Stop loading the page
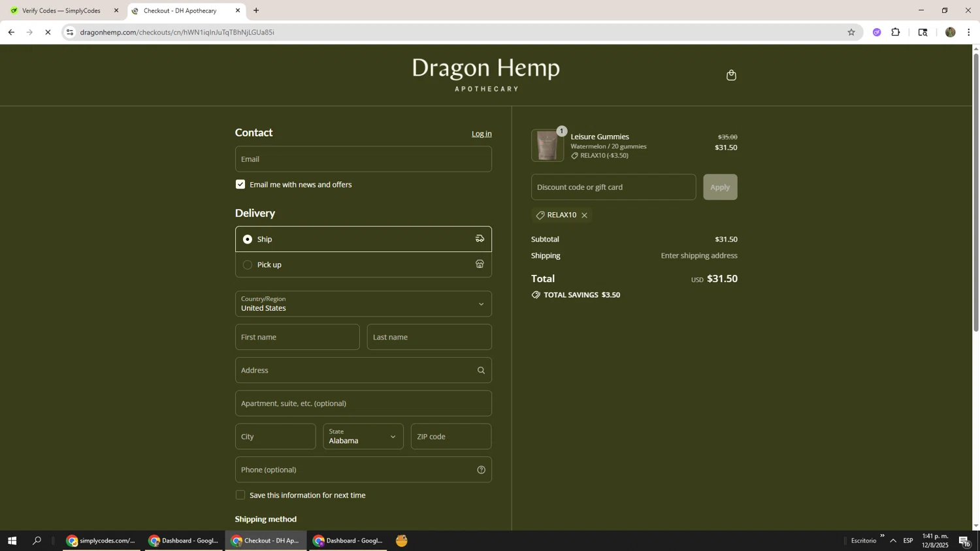Screen dimensions: 980x551 click(48, 32)
